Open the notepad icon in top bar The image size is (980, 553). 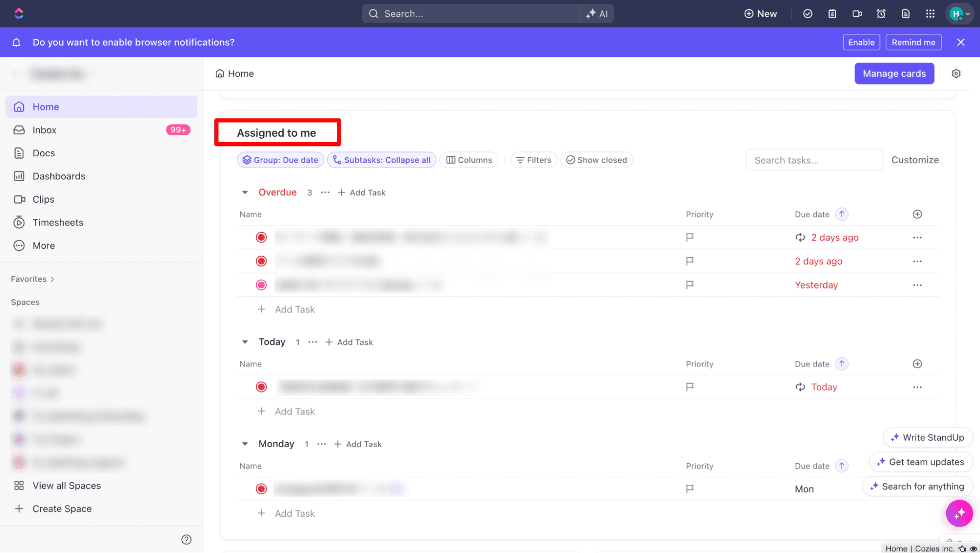(x=832, y=14)
